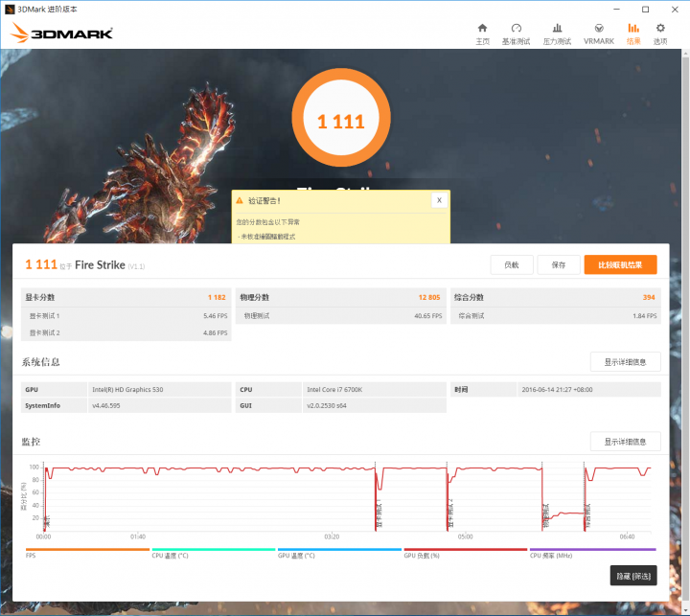Click the 隐藏 [筛选] button
Screen dimensions: 690x616
[633, 576]
